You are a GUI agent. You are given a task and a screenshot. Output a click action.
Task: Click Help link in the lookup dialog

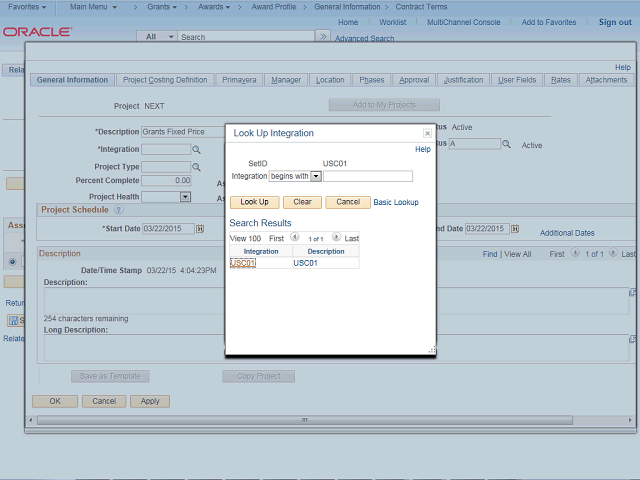(x=423, y=149)
